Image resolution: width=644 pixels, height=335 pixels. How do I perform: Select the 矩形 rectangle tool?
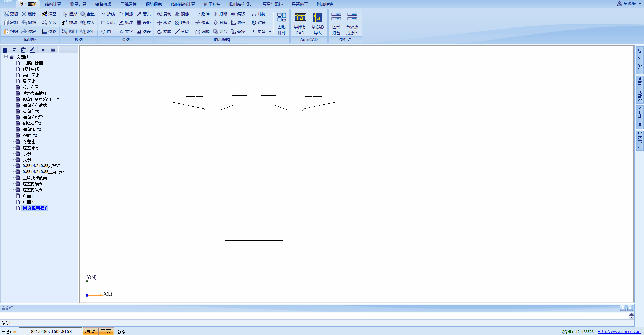(x=108, y=23)
